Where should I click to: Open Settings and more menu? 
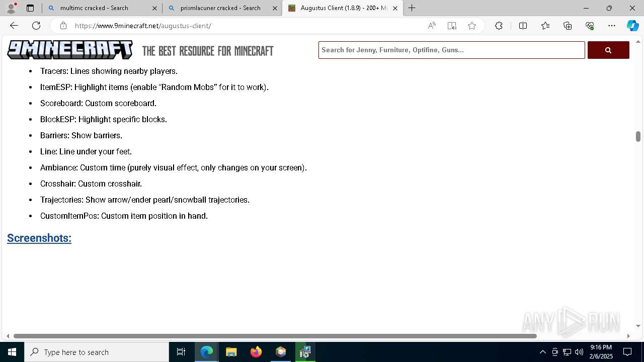point(612,26)
